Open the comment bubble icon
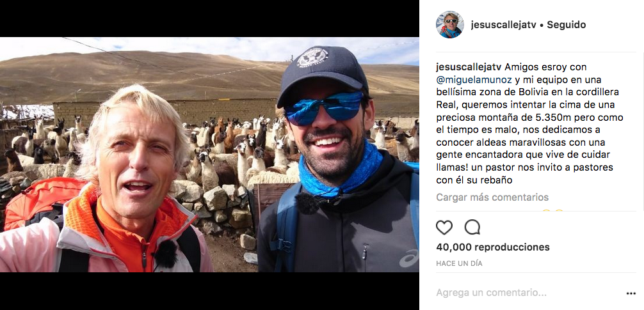Viewport: 644px width, 310px height. pyautogui.click(x=472, y=227)
